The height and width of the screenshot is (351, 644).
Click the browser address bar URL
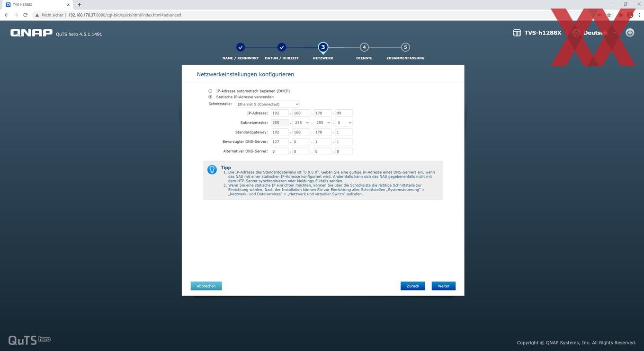(x=125, y=15)
